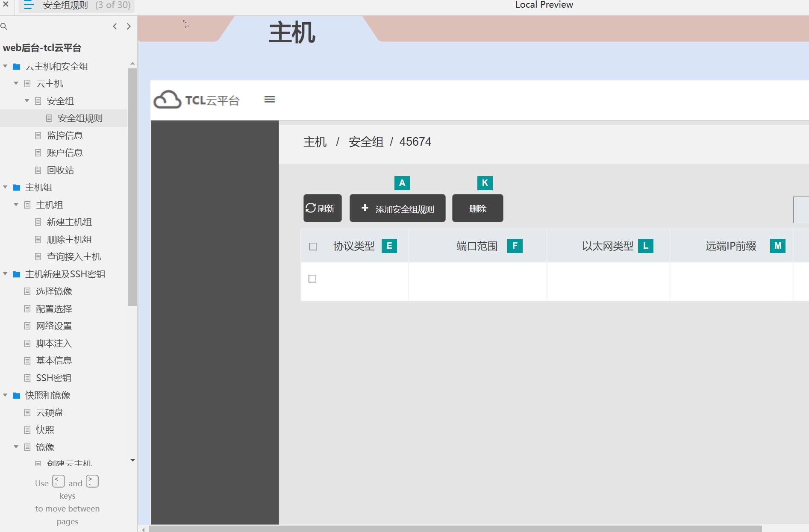Toggle the select-all checkbox in table header
The height and width of the screenshot is (532, 809).
point(313,247)
